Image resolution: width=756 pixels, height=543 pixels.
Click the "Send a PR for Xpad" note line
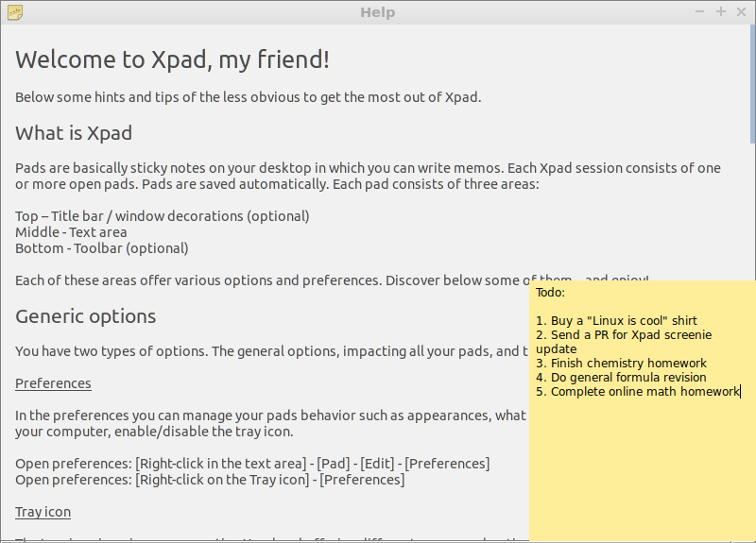[624, 335]
